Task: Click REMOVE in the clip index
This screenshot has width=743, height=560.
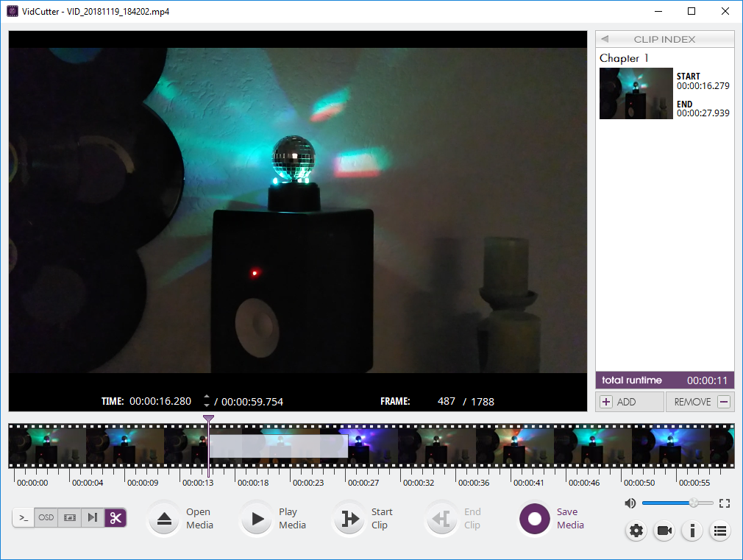Action: coord(700,402)
